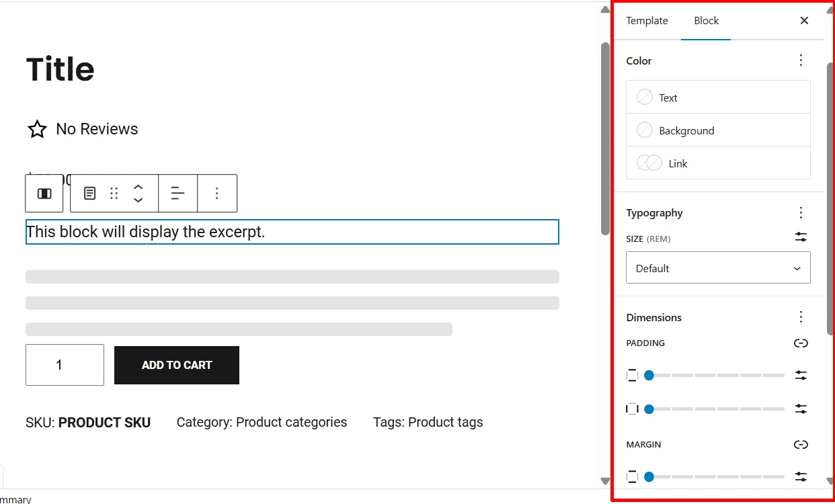Click the excerpt block type icon in toolbar

point(89,193)
